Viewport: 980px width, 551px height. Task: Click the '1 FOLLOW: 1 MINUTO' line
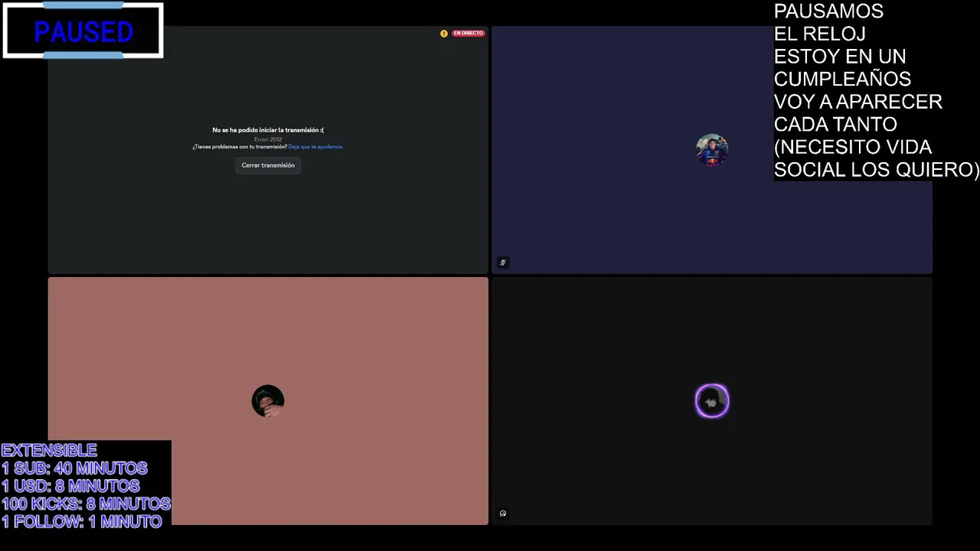[x=82, y=521]
